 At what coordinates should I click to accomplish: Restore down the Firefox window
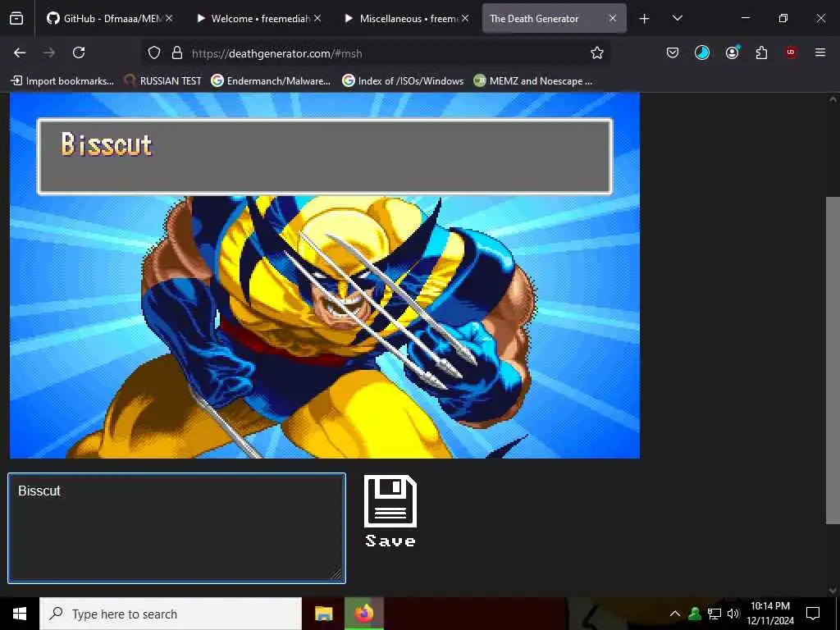pos(783,19)
